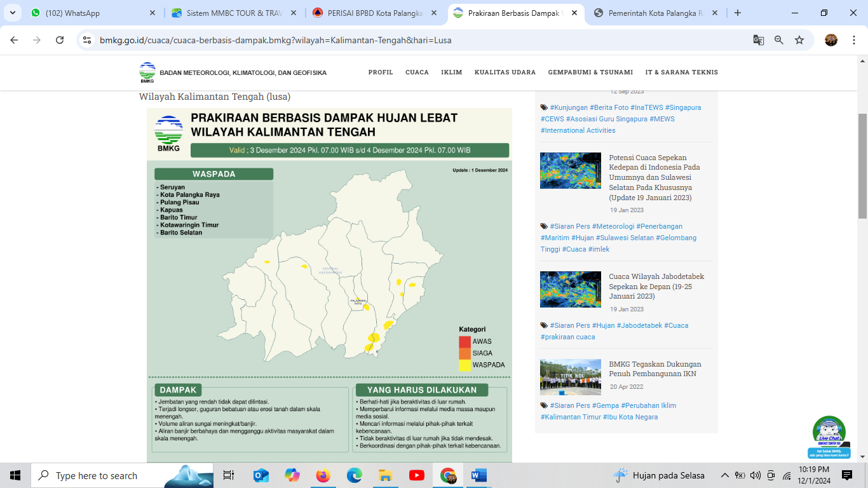Screen dimensions: 868x488
Task: Click the Google Translate icon
Action: click(x=759, y=40)
